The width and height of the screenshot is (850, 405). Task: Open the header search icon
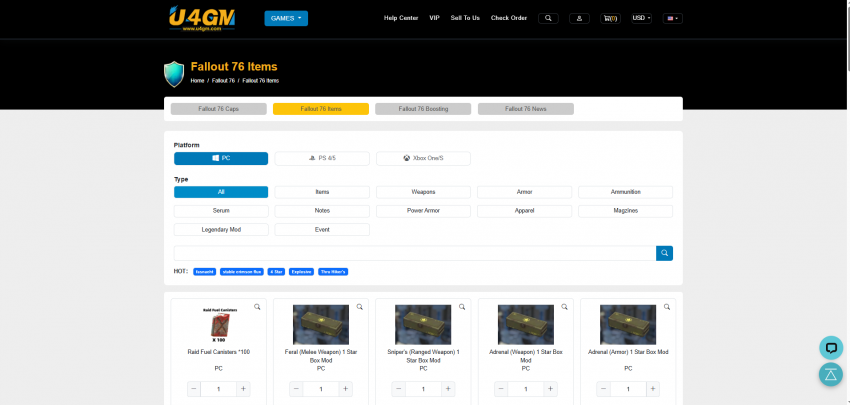(548, 18)
